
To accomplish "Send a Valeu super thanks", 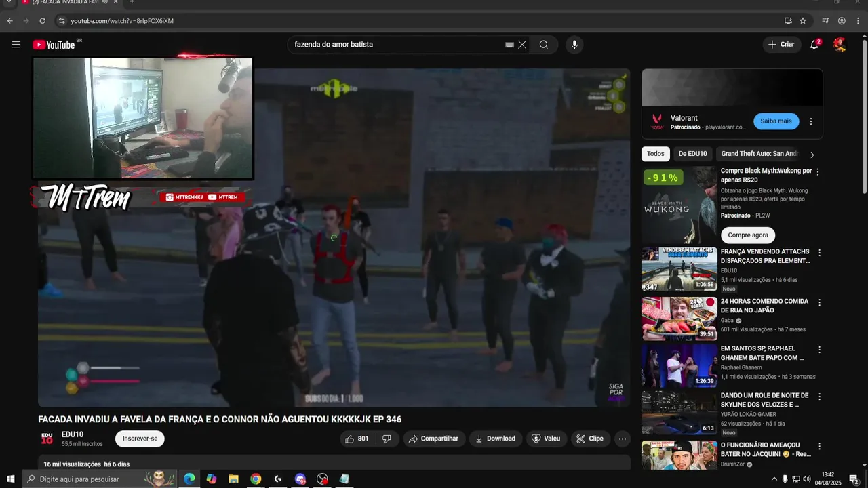I will (546, 439).
